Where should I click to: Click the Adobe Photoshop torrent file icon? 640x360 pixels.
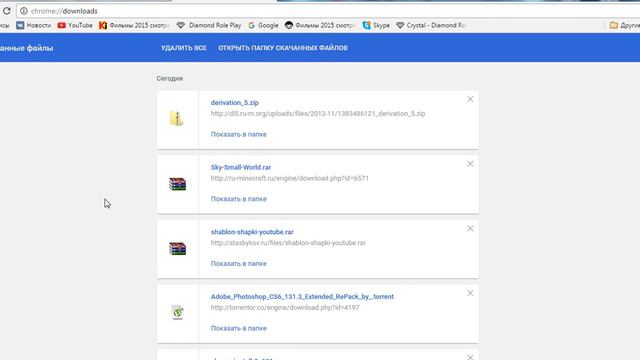coord(178,313)
